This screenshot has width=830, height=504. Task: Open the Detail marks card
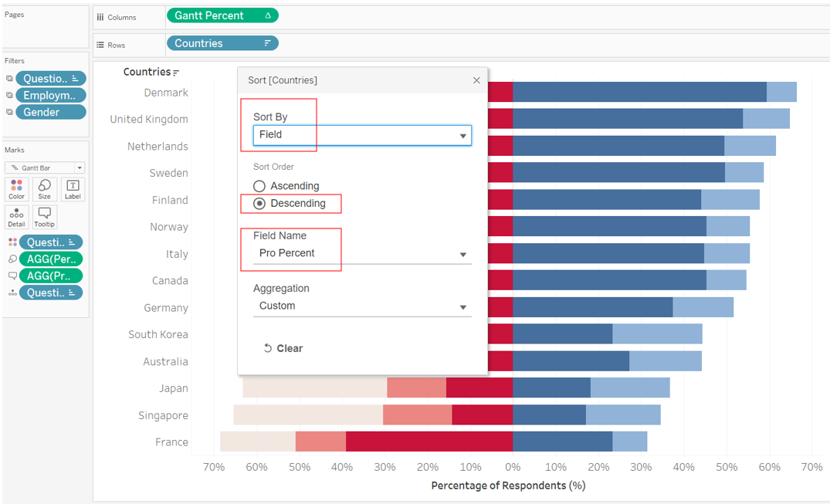click(x=16, y=217)
